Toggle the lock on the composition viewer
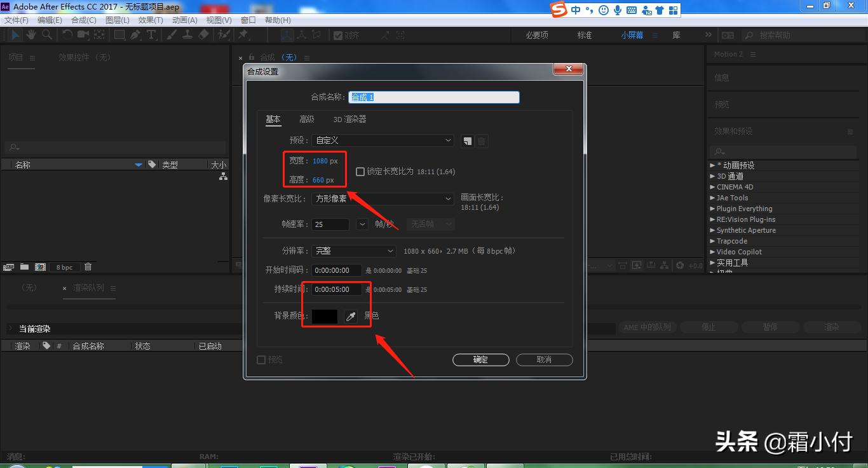This screenshot has height=468, width=868. pyautogui.click(x=252, y=57)
